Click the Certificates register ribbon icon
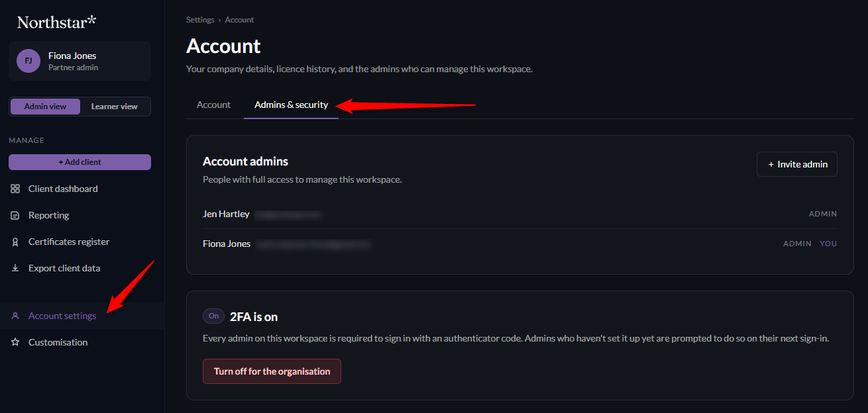This screenshot has width=868, height=413. [15, 242]
